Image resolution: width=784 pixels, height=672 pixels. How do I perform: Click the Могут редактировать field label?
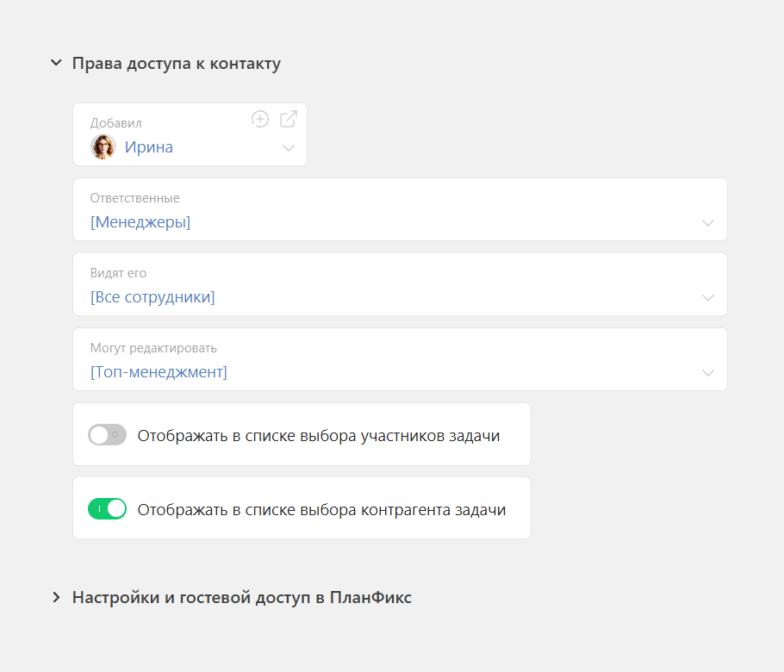point(153,348)
